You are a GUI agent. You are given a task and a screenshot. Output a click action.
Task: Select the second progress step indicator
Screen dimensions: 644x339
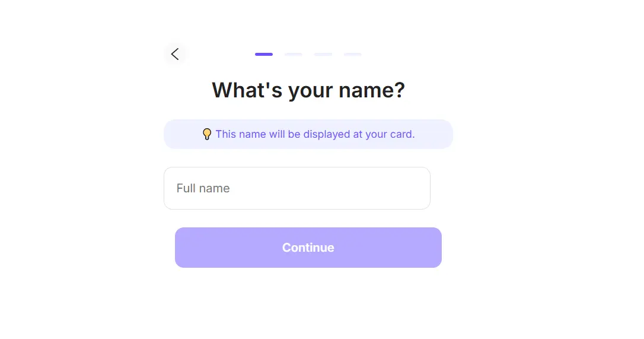pyautogui.click(x=294, y=54)
